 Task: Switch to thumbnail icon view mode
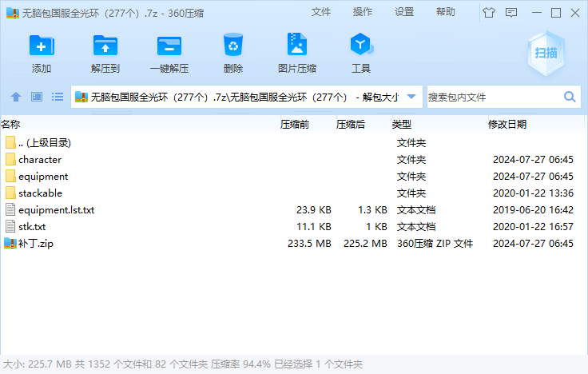(x=37, y=97)
